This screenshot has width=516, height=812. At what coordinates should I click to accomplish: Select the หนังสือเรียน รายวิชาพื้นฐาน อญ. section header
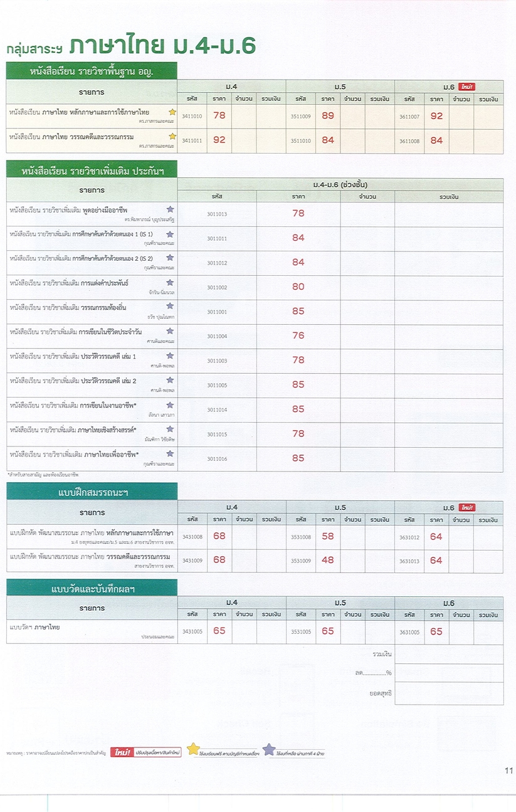click(x=92, y=71)
